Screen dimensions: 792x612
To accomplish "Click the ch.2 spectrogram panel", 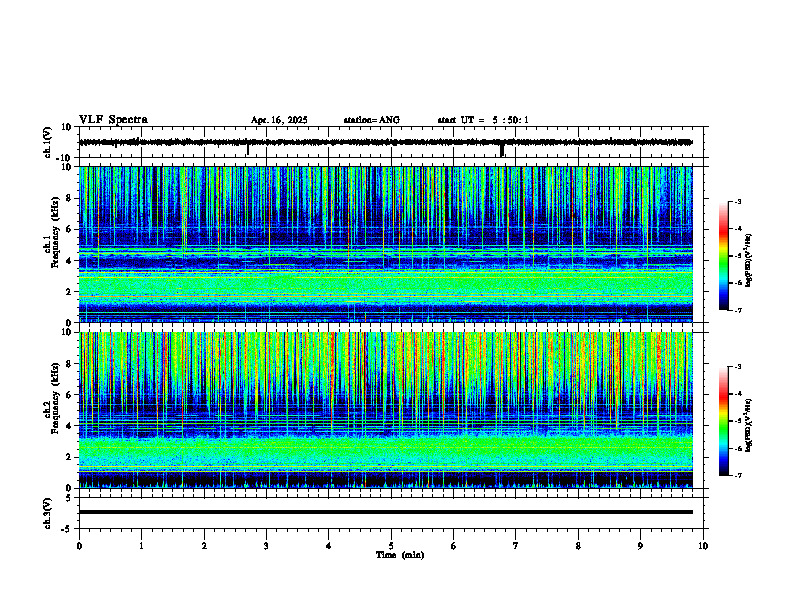I will 385,410.
